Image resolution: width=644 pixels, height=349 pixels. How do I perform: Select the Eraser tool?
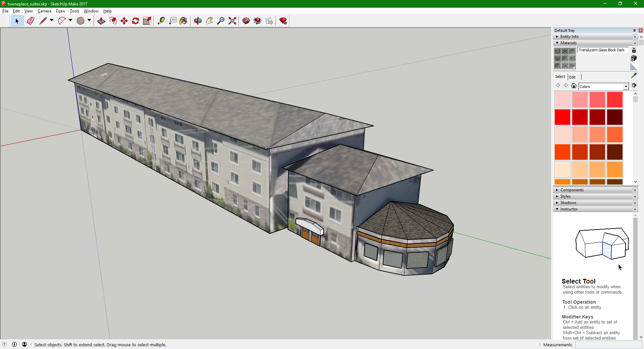[31, 21]
